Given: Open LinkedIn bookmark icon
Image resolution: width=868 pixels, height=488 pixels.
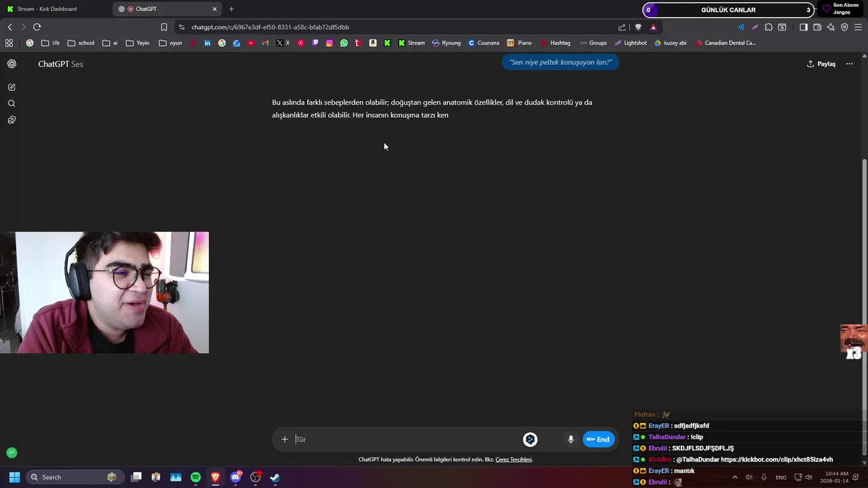Looking at the screenshot, I should [208, 43].
